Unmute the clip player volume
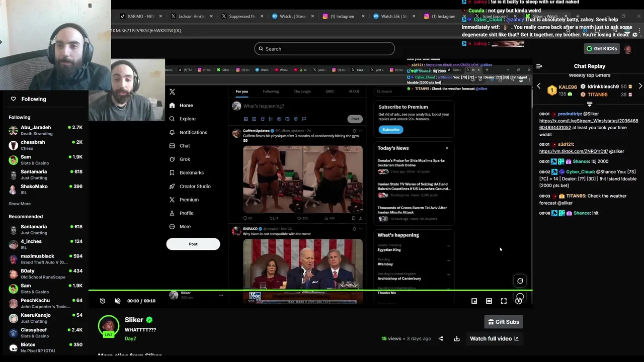Viewport: 644px width, 362px height. pyautogui.click(x=117, y=301)
